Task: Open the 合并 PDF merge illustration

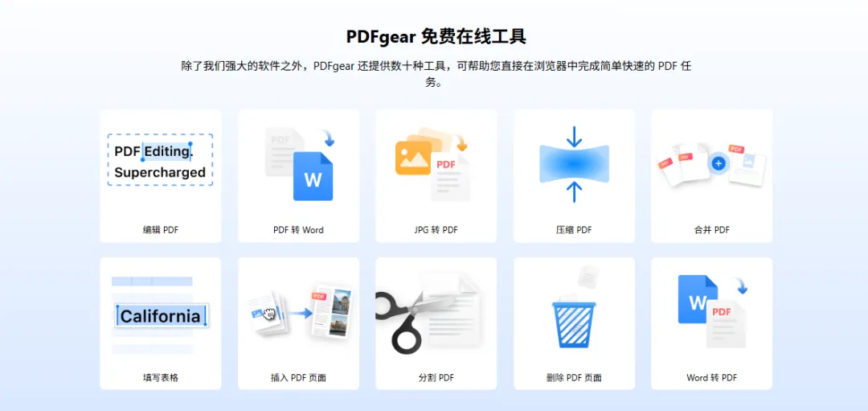Action: (x=712, y=164)
